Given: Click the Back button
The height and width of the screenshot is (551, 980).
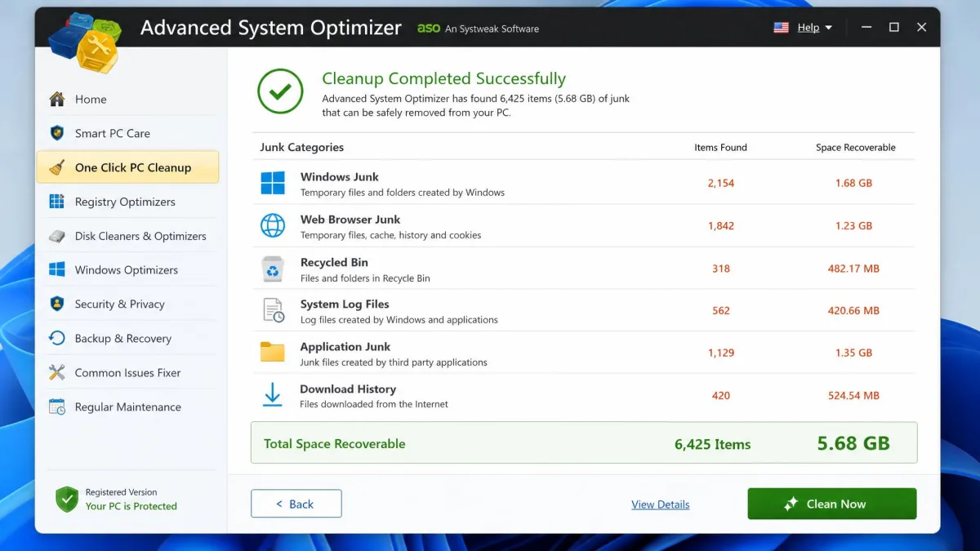Looking at the screenshot, I should click(x=296, y=504).
